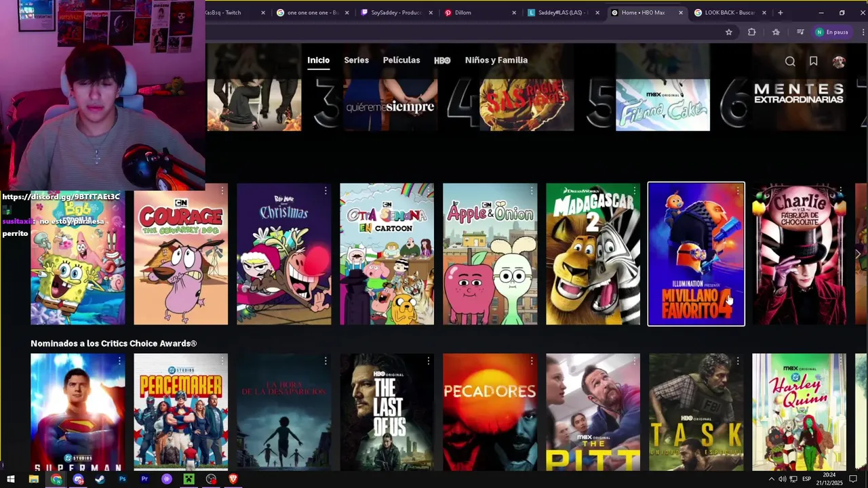The height and width of the screenshot is (488, 868).
Task: Open the Windows Start menu
Action: tap(11, 479)
